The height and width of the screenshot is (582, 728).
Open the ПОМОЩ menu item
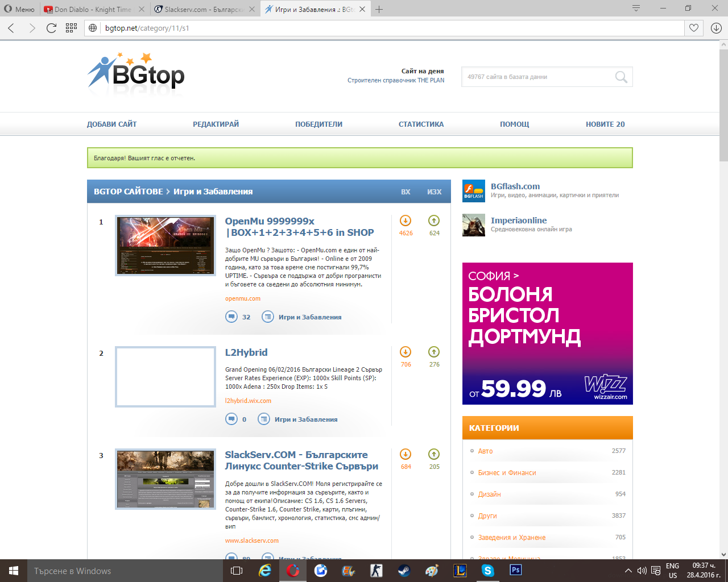[x=515, y=124]
